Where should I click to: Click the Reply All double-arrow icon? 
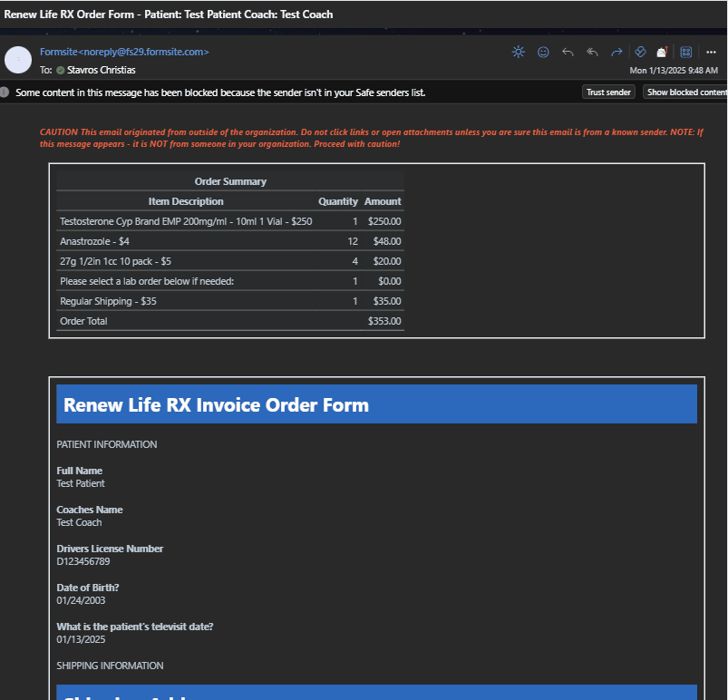pyautogui.click(x=592, y=52)
